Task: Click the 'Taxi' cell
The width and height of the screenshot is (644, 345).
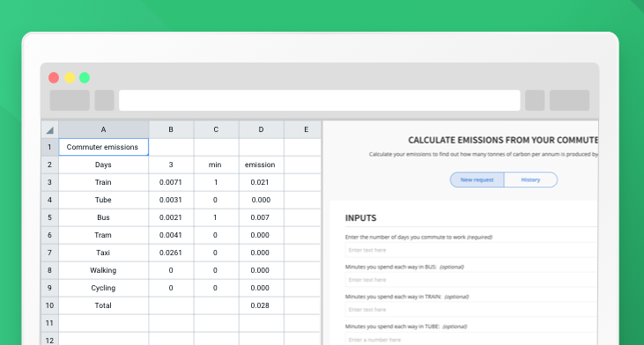Action: click(x=103, y=253)
